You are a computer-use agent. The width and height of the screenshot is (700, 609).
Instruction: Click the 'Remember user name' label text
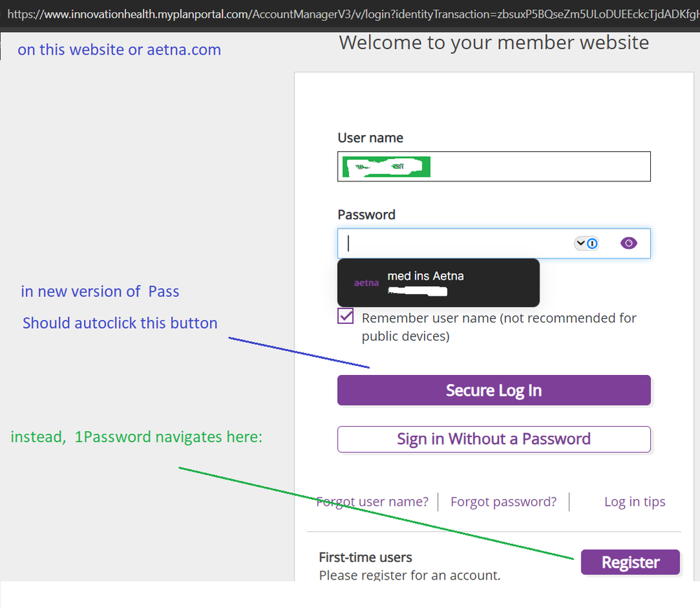[498, 318]
